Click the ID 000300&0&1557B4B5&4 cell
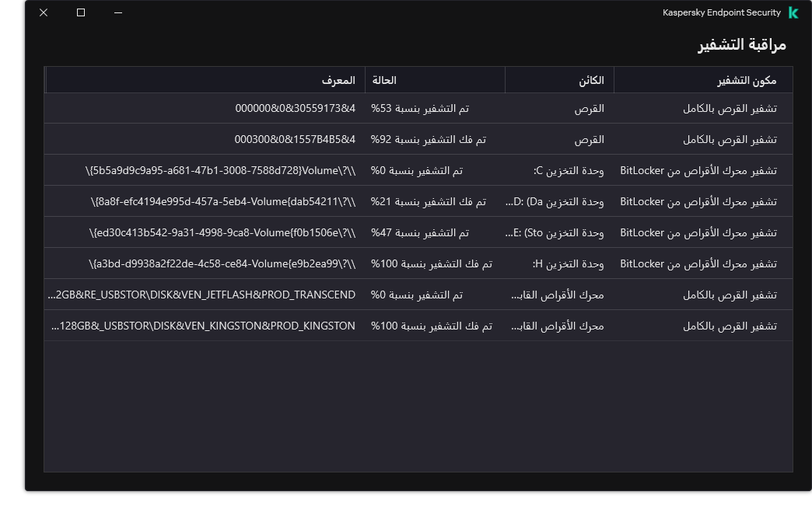The image size is (812, 516). [x=295, y=139]
